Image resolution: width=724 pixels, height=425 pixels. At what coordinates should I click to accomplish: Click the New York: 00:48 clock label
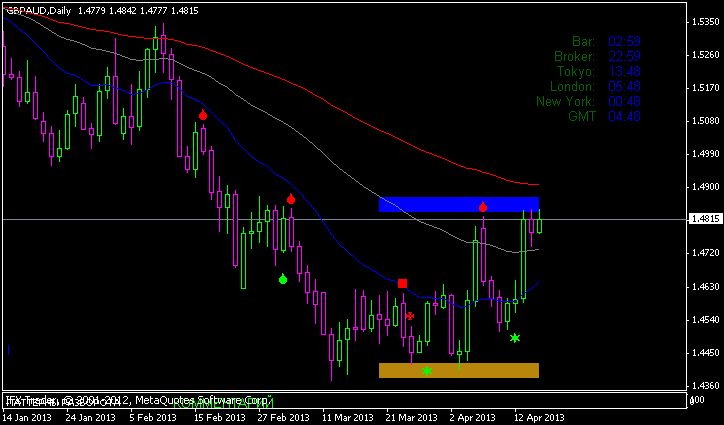tap(589, 101)
